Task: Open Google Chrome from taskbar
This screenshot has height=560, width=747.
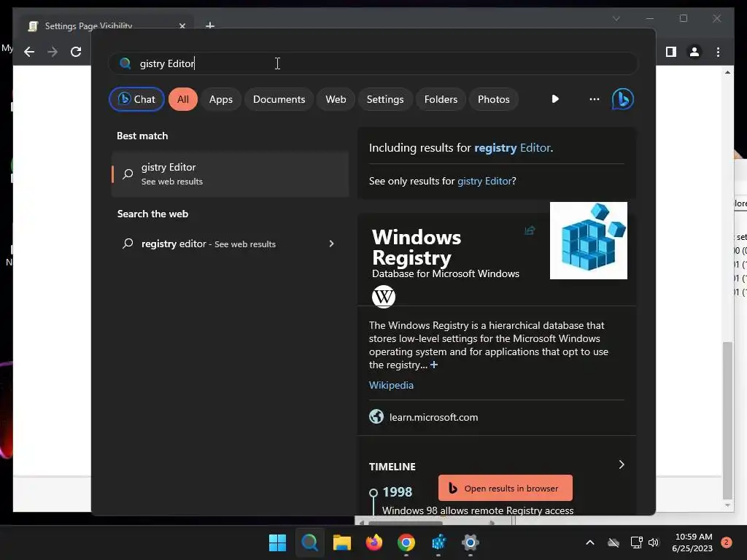Action: coord(406,542)
